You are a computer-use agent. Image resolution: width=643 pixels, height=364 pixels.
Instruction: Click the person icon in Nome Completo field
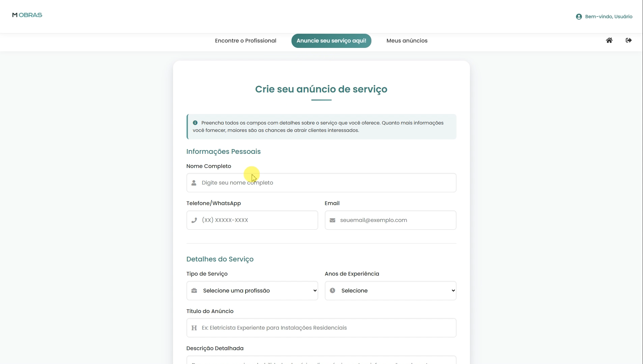click(194, 183)
